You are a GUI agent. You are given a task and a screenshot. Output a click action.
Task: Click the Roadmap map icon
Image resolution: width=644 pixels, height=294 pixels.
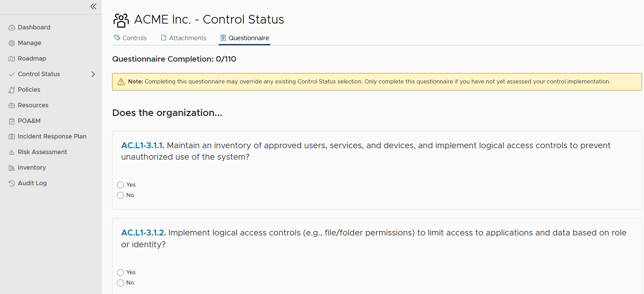[12, 59]
